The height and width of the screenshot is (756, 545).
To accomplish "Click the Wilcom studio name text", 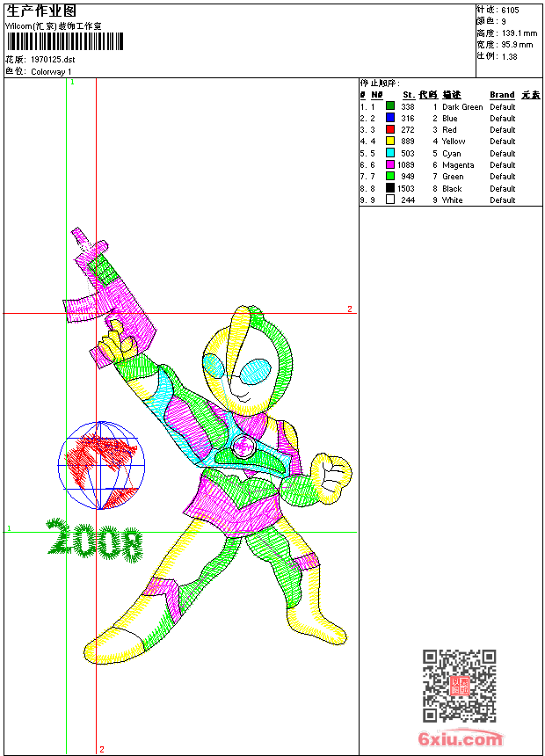I will [54, 26].
